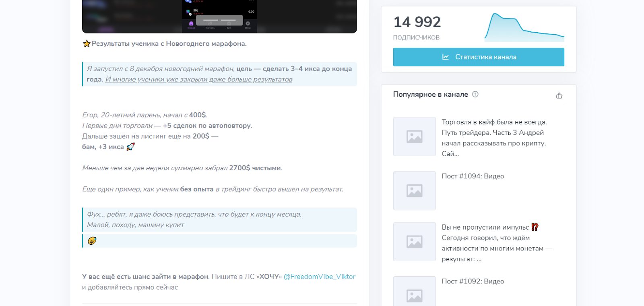
Task: Click the sweating smile emoji in the quote block
Action: 92,241
